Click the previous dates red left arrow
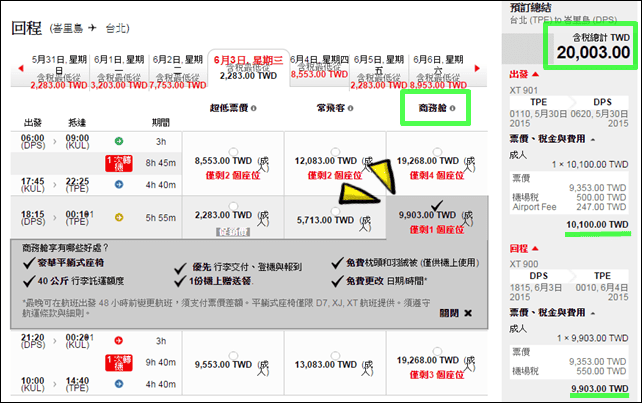 [x=21, y=68]
